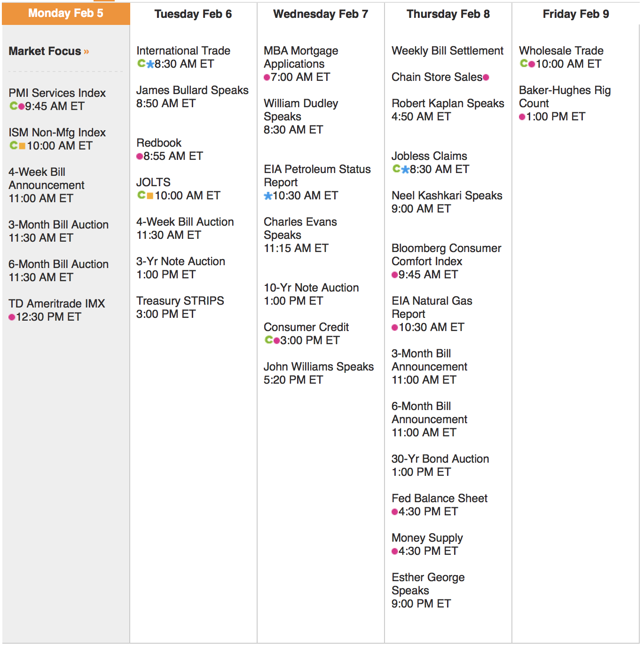Click the pink dot beside Baker-Hughes Rig Count time
This screenshot has height=647, width=644.
(522, 117)
